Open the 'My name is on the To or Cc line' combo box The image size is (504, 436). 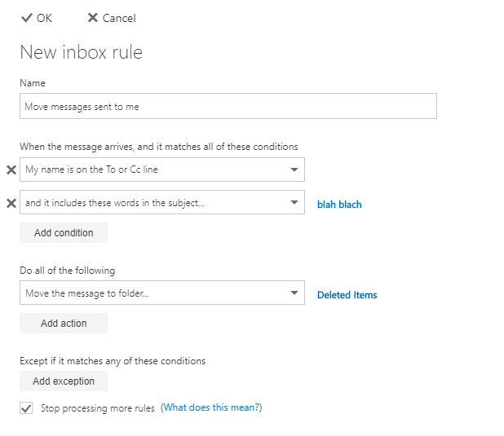click(155, 170)
